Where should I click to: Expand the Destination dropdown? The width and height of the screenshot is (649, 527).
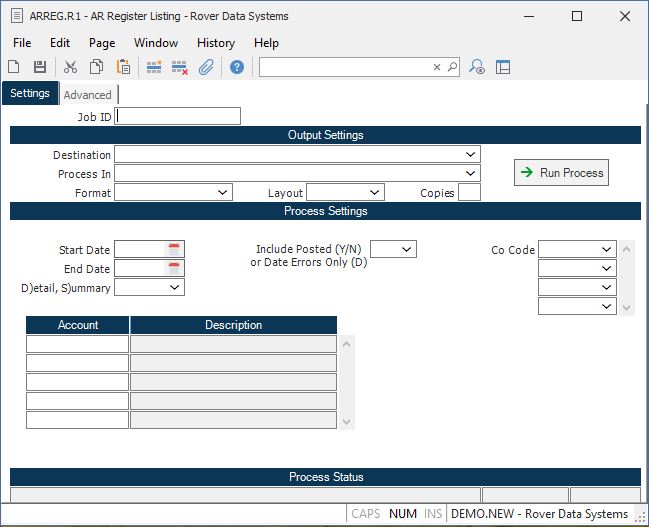pos(470,155)
